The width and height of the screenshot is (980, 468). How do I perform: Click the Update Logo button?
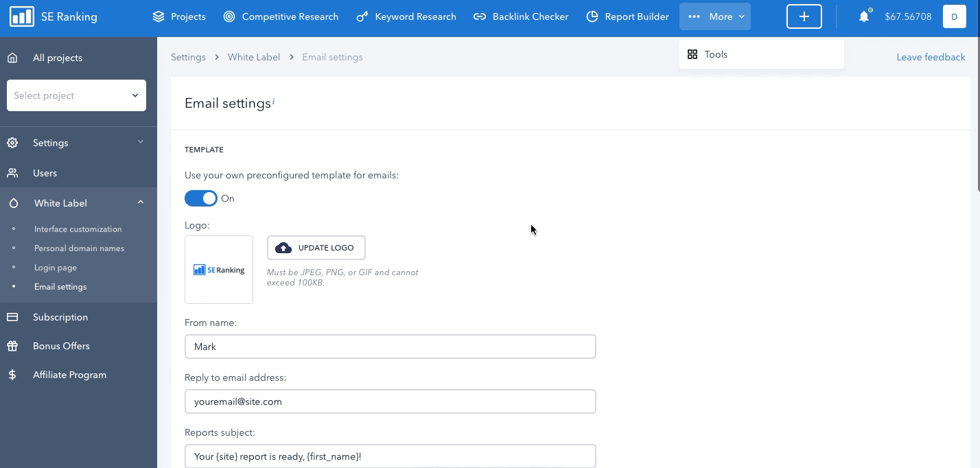click(316, 248)
